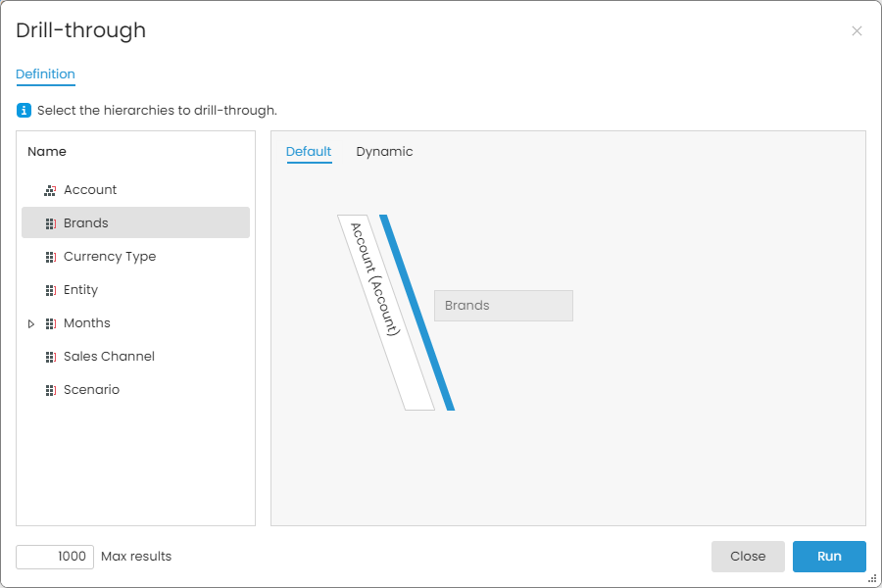
Task: Switch to the Default tab
Action: (309, 151)
